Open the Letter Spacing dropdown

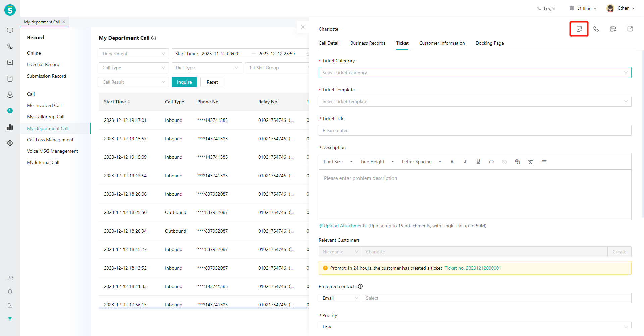tap(422, 162)
